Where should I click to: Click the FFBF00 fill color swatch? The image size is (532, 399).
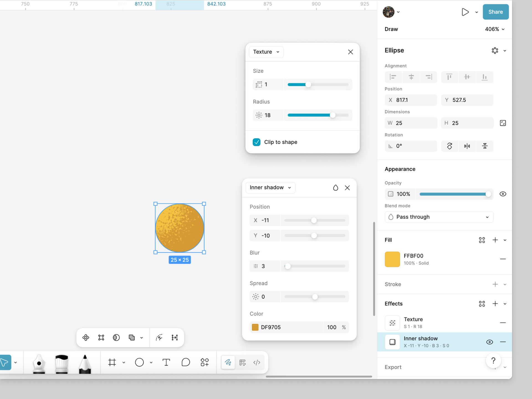point(392,259)
